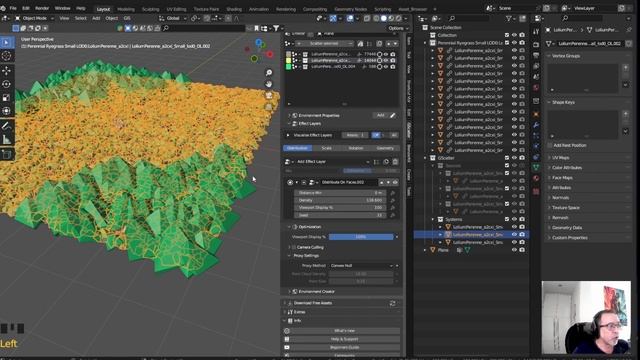Switch to the Shading workspace tab
Image resolution: width=640 pixels, height=360 pixels.
coord(234,9)
